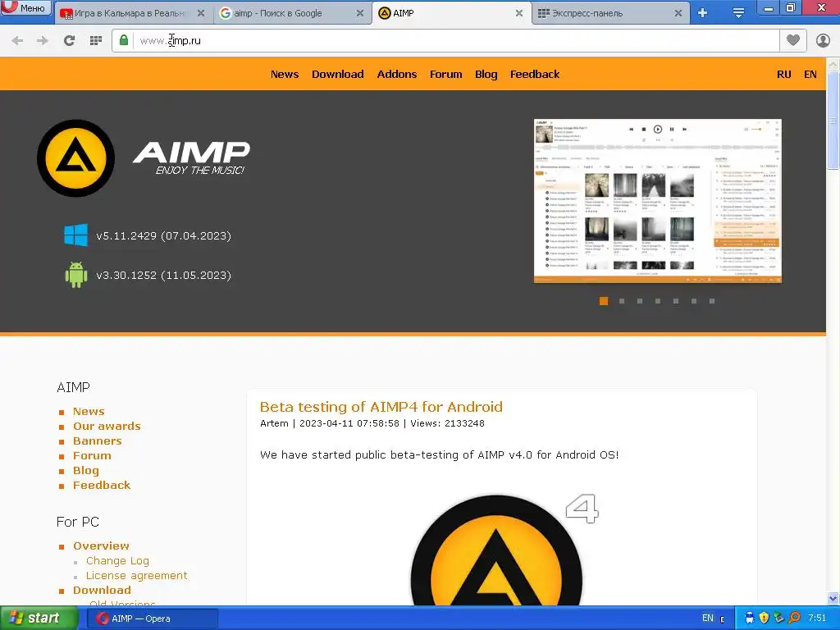
Task: Open Download under For PC sidebar
Action: click(102, 591)
